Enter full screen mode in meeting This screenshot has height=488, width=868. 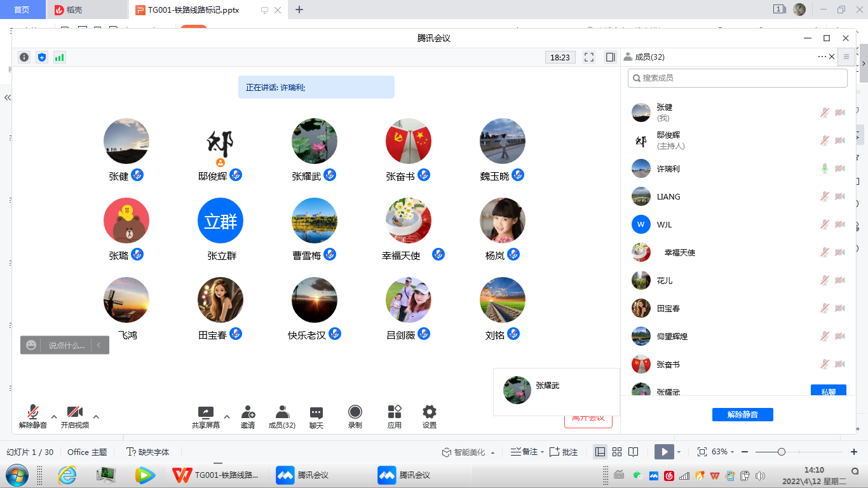click(x=589, y=57)
